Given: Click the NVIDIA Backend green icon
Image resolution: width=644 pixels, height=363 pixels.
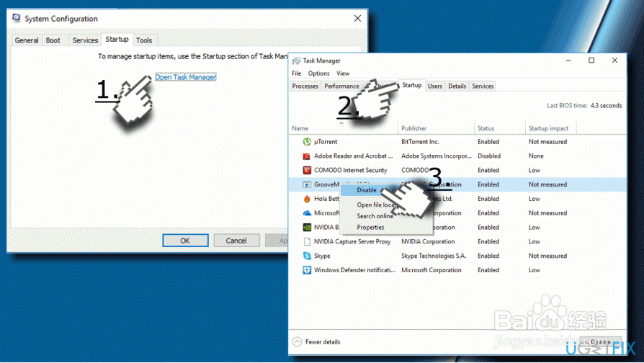Looking at the screenshot, I should 307,227.
